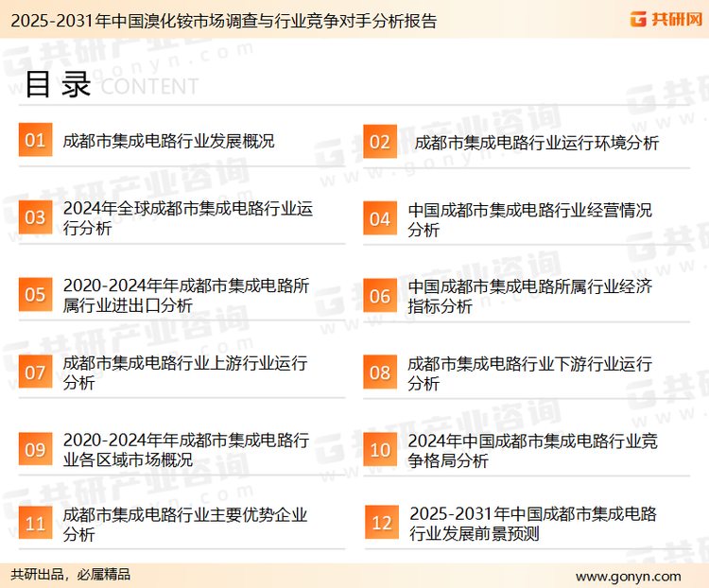
Task: Click the orange 11 number badge
Action: pyautogui.click(x=35, y=524)
